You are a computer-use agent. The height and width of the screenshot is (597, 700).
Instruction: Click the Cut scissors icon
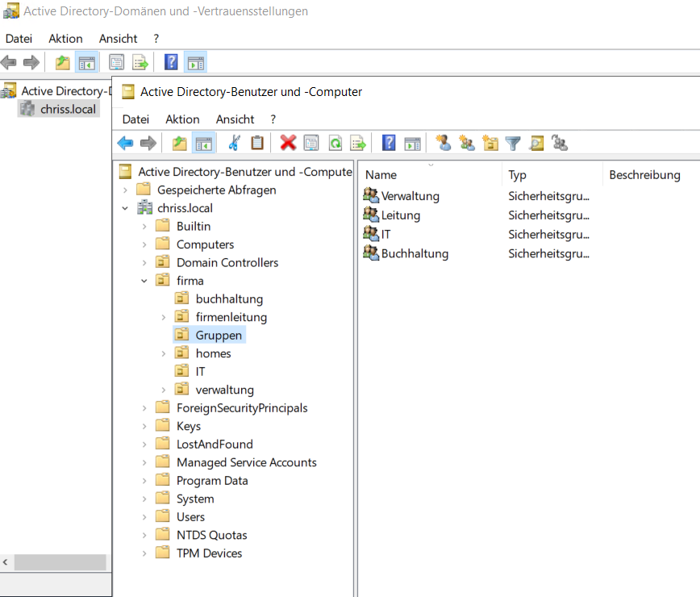click(234, 144)
